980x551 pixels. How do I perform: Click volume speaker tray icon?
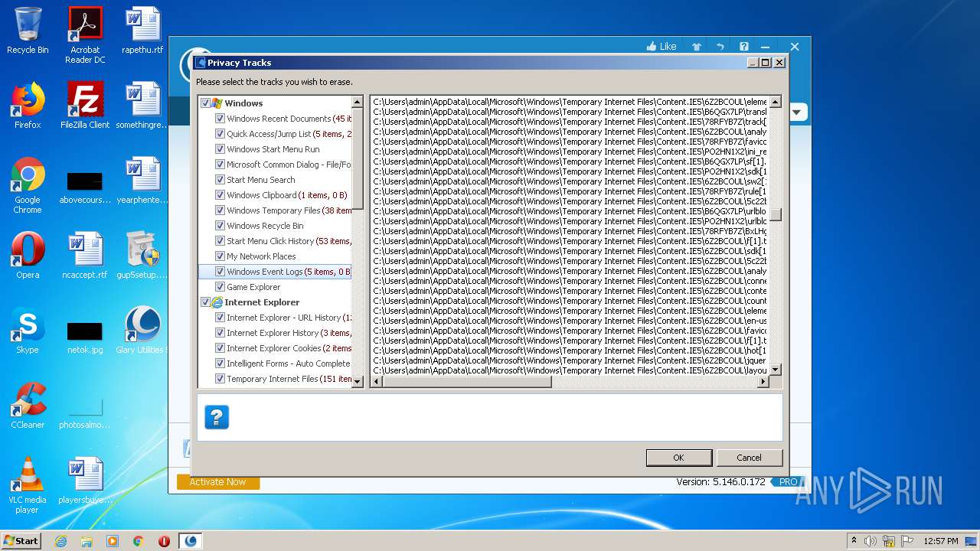(871, 541)
